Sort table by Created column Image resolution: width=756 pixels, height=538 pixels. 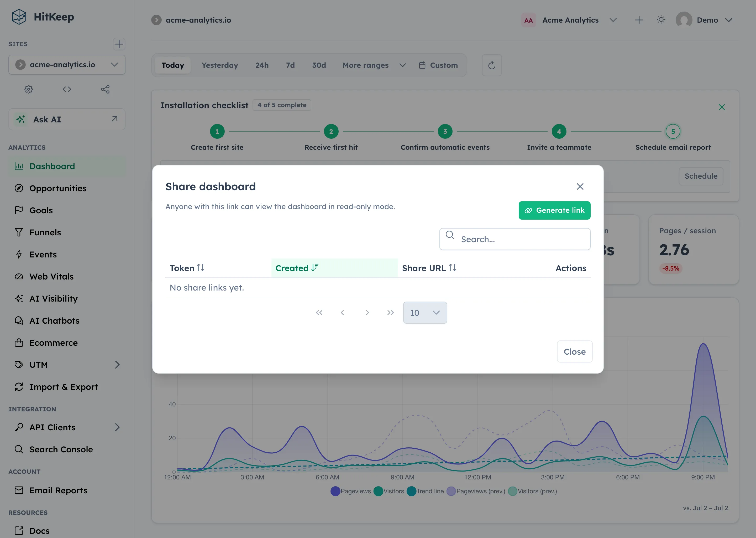pyautogui.click(x=335, y=268)
